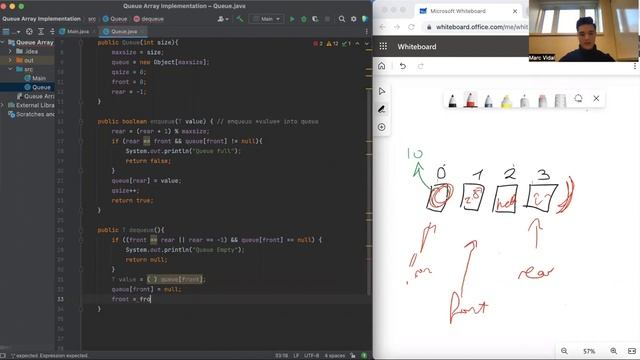Image resolution: width=640 pixels, height=360 pixels.
Task: Select the red pen
Action: 470,100
